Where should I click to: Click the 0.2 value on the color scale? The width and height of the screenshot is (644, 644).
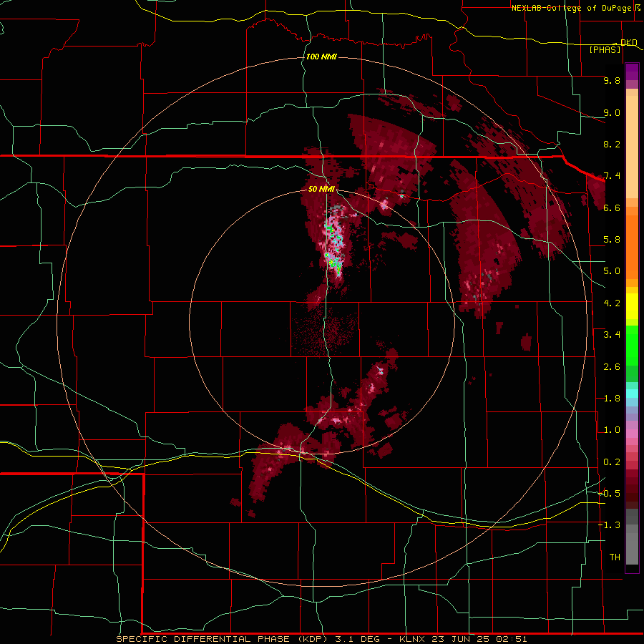(612, 462)
